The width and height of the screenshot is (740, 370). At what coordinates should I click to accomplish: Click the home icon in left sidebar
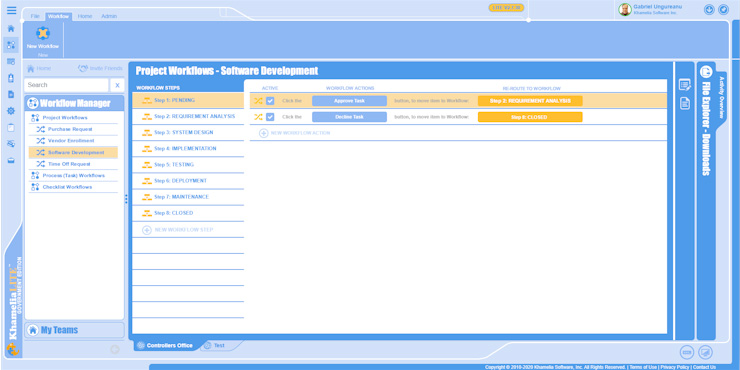[11, 29]
